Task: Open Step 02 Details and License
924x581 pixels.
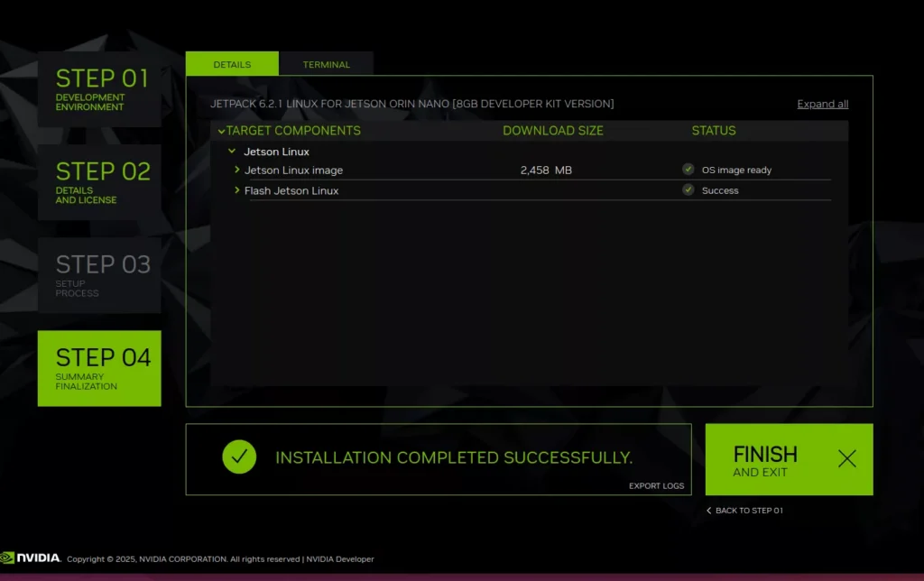Action: point(99,181)
